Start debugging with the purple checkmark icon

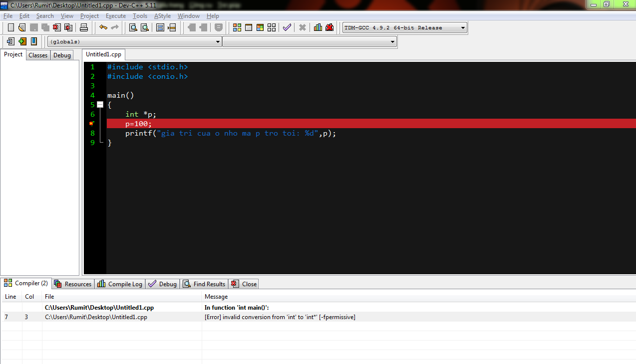point(287,27)
